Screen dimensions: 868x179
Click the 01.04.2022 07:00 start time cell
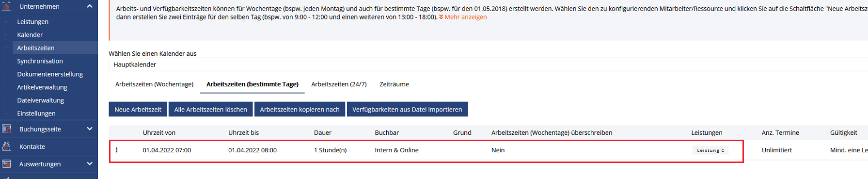click(167, 150)
